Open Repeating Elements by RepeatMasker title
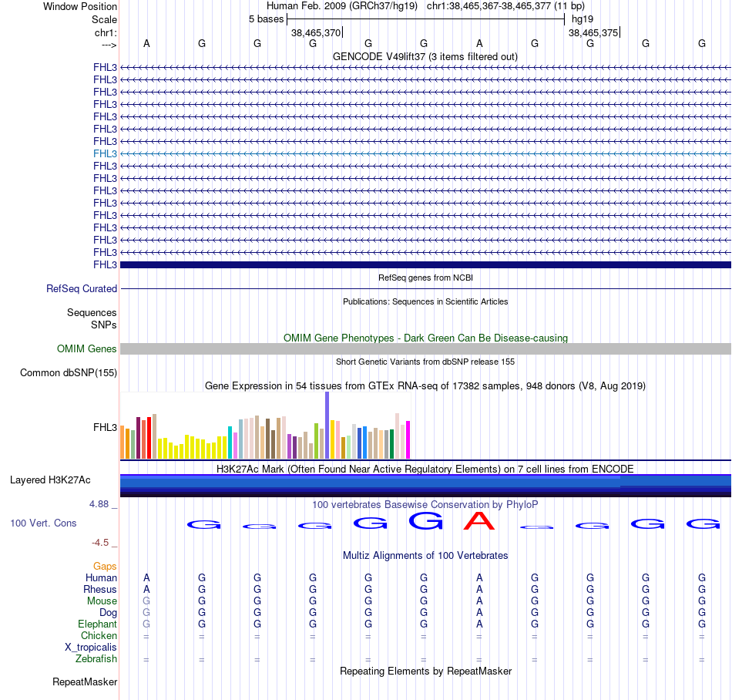The image size is (732, 700). 425,671
